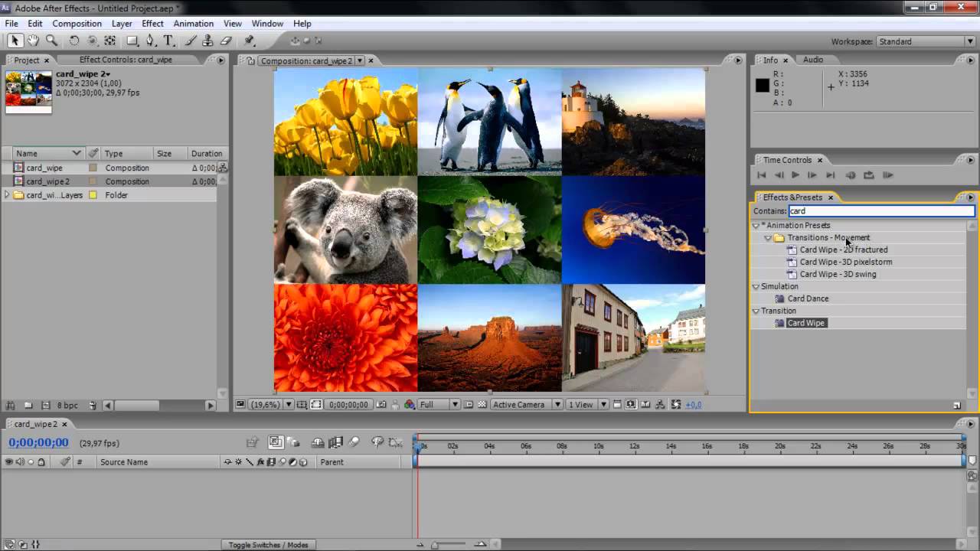Toggle title/action safe grid options
This screenshot has height=551, width=980.
(301, 404)
